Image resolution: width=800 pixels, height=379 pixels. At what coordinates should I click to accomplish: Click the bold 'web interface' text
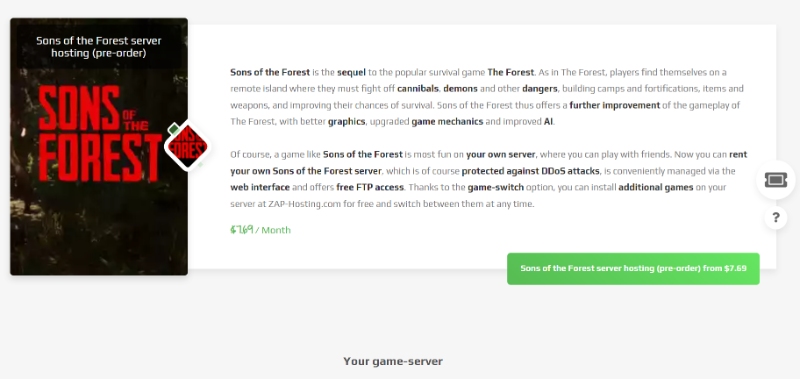(x=260, y=187)
